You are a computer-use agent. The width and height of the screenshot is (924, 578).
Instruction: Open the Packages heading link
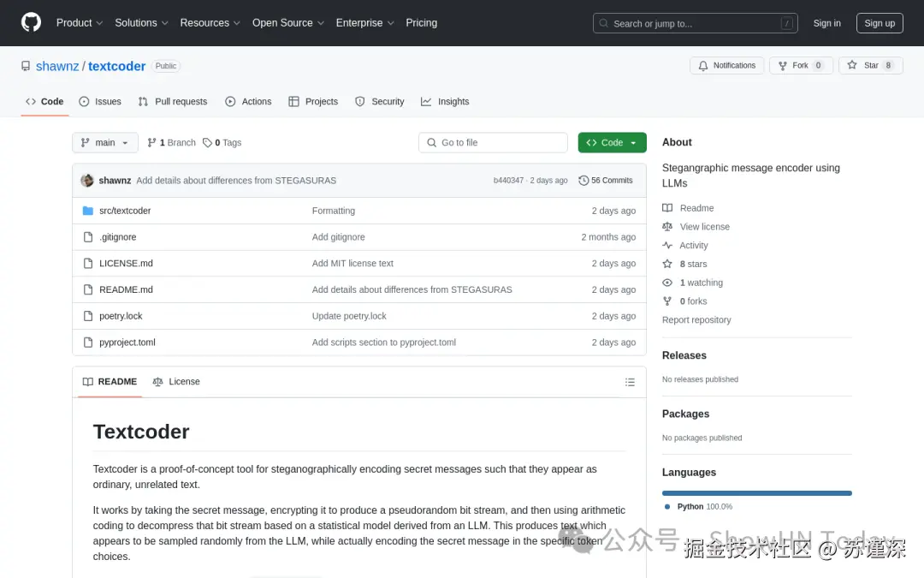pos(685,414)
